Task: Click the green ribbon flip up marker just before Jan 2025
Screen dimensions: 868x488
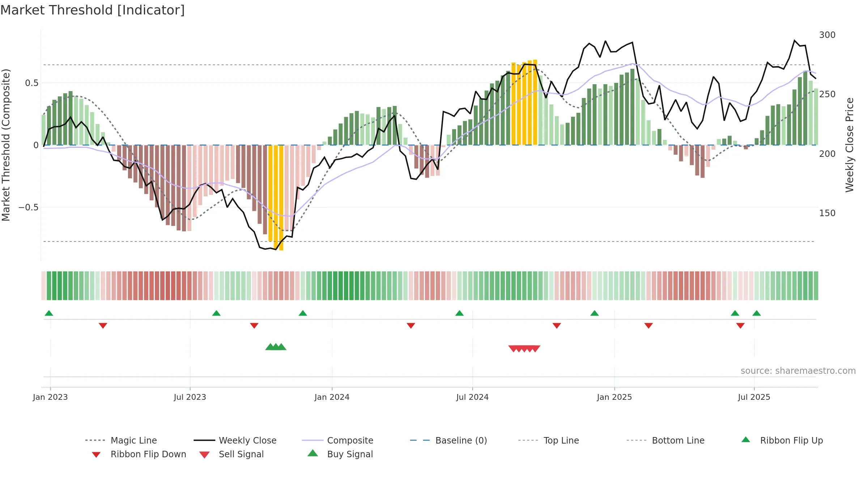Action: point(595,313)
